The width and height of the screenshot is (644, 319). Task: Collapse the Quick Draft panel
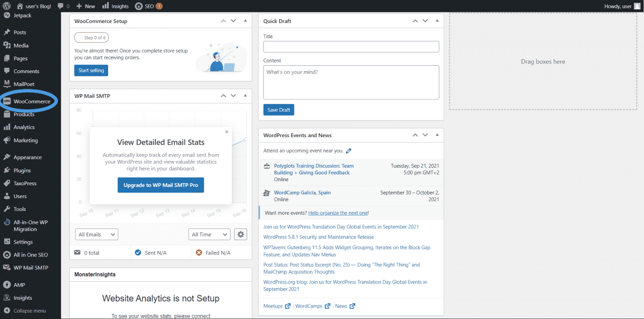click(x=437, y=21)
